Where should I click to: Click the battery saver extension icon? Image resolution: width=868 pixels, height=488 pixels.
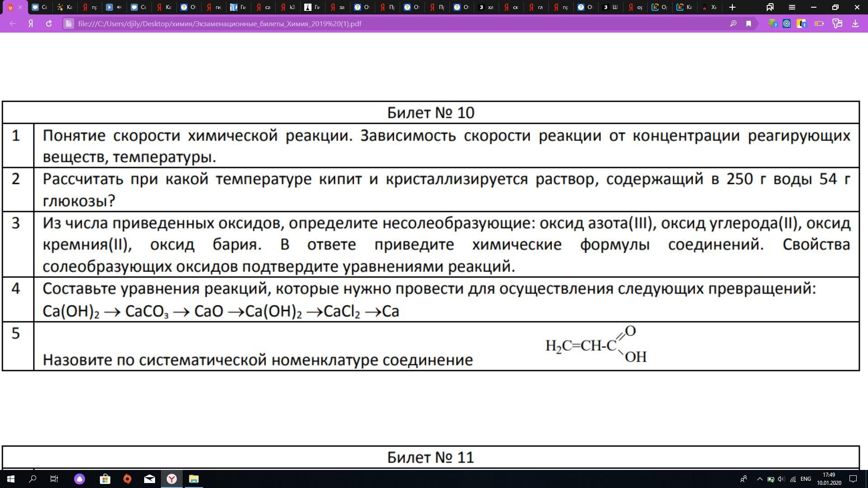pyautogui.click(x=819, y=23)
